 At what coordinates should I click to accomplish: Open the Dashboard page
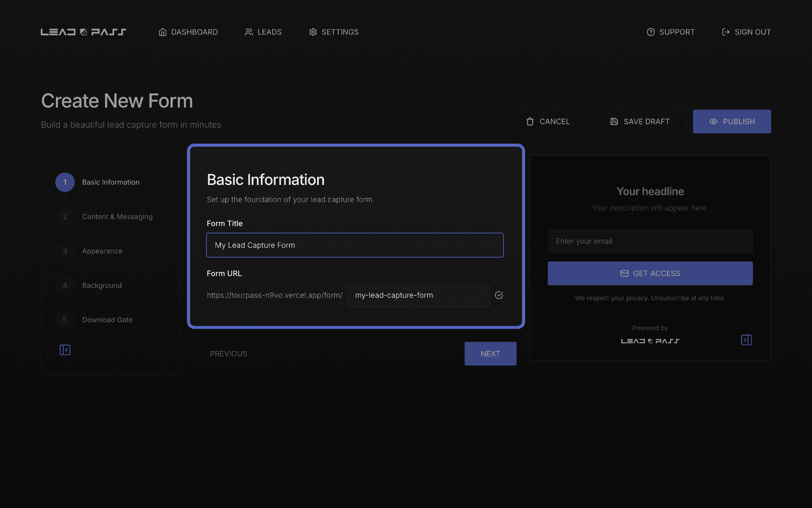click(188, 32)
